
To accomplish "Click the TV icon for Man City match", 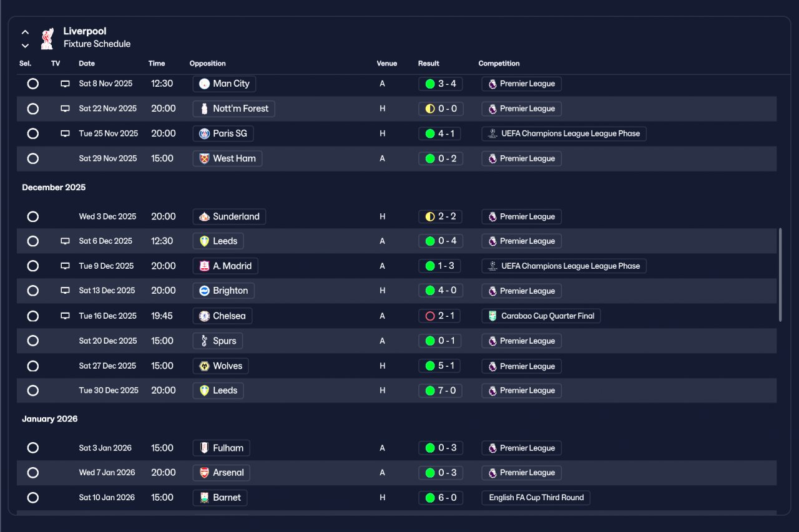I will pyautogui.click(x=65, y=84).
